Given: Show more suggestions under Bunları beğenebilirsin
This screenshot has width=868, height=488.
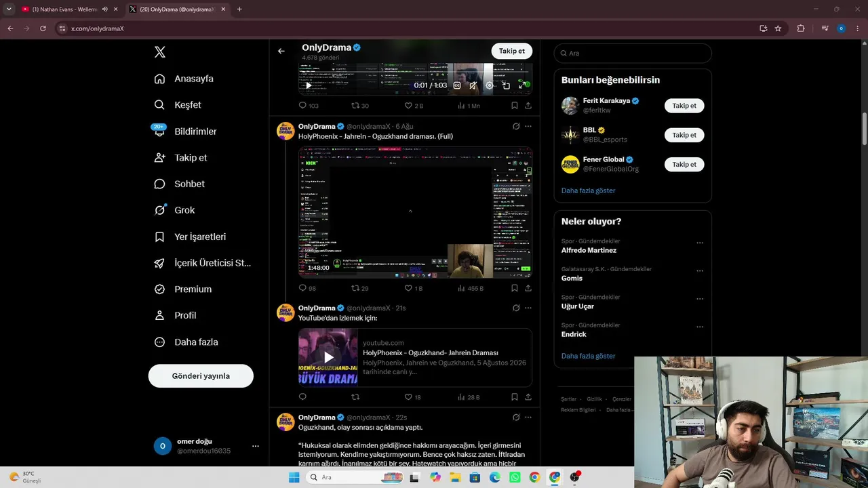Looking at the screenshot, I should pyautogui.click(x=588, y=190).
